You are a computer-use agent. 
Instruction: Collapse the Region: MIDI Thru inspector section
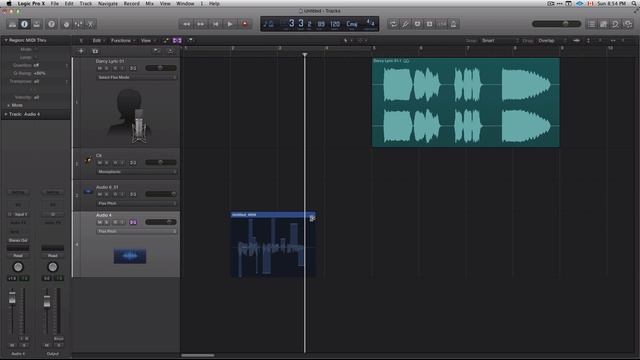tap(6, 40)
